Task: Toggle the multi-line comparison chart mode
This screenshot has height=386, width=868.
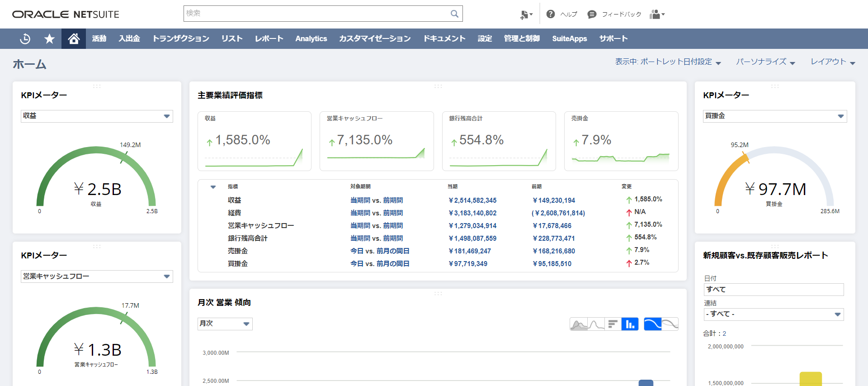Action: click(x=670, y=324)
